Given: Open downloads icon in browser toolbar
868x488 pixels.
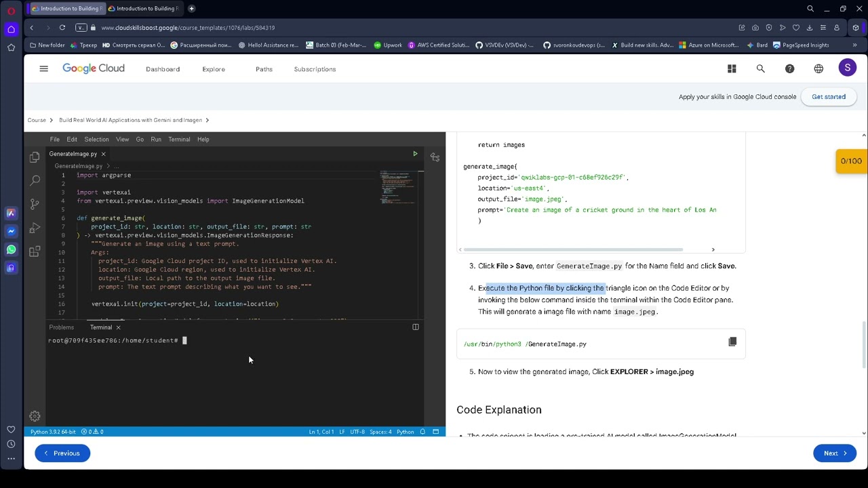Looking at the screenshot, I should (810, 28).
